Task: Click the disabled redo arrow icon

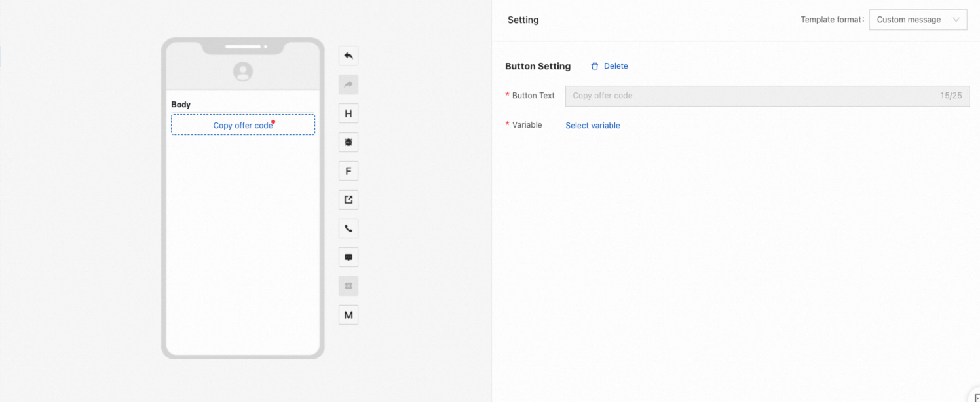Action: tap(349, 84)
